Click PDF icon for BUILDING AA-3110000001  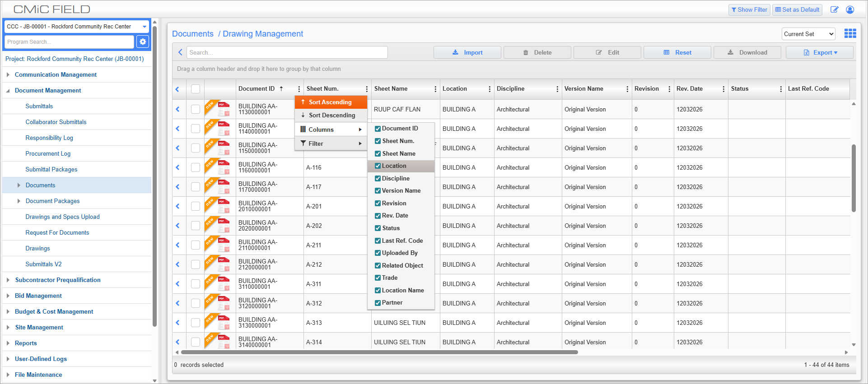(x=224, y=284)
